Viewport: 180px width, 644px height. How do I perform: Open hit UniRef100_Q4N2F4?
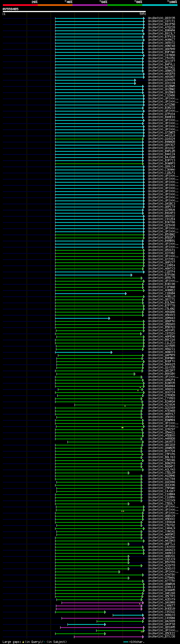161,380
